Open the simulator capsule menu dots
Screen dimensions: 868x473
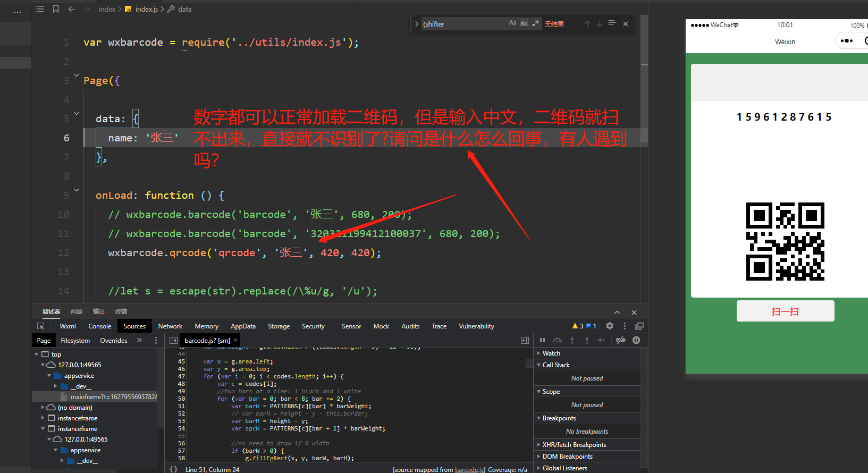[847, 41]
